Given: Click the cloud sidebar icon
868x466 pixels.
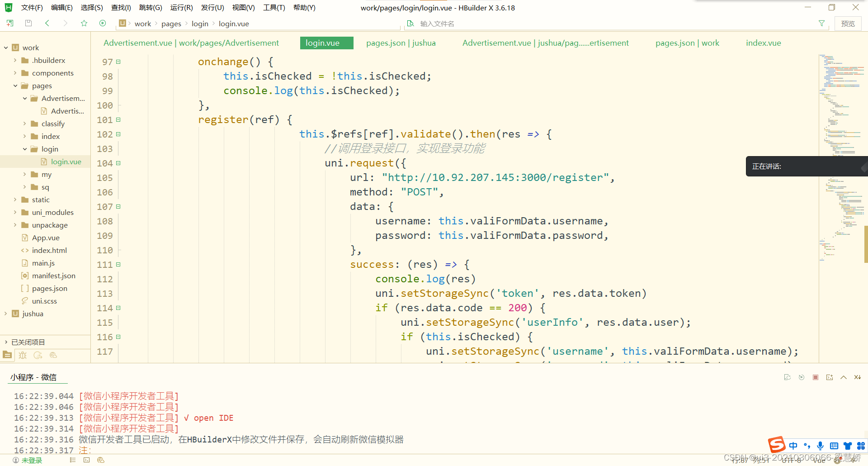Looking at the screenshot, I should coord(53,355).
